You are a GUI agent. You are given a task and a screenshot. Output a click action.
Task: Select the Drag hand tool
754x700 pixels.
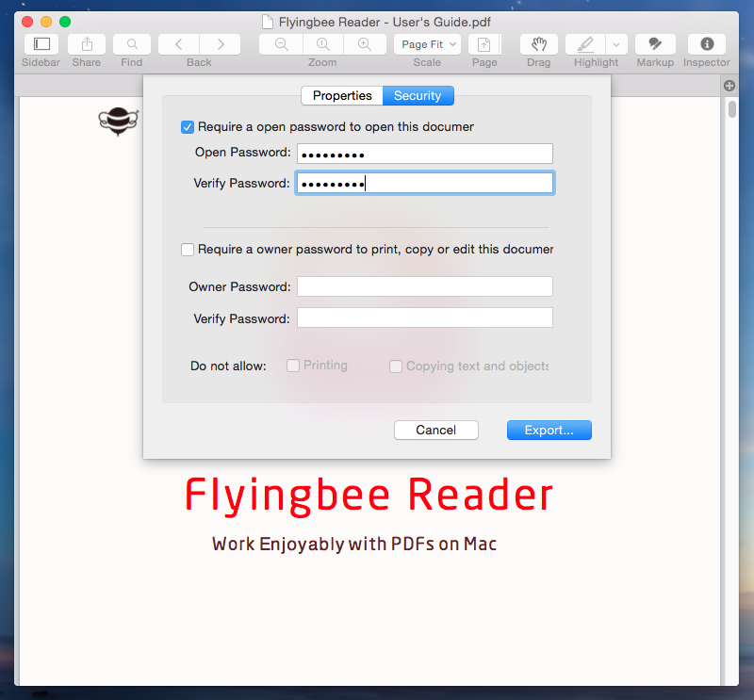539,44
